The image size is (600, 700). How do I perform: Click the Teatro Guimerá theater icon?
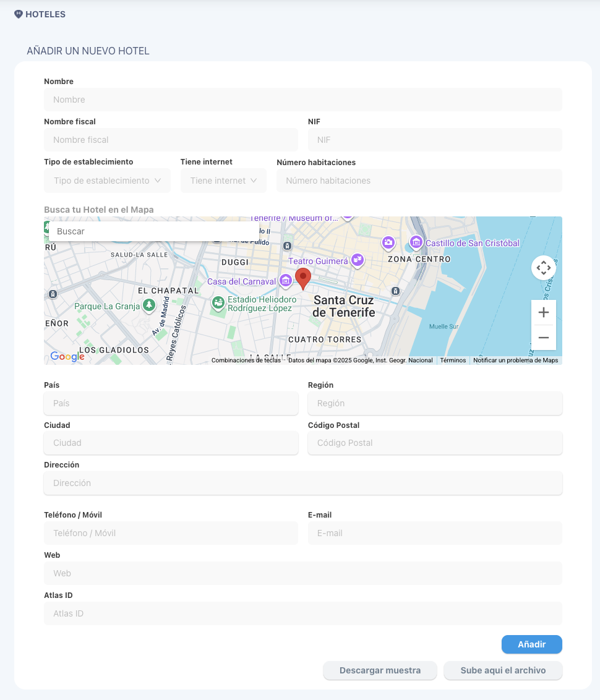pyautogui.click(x=357, y=260)
